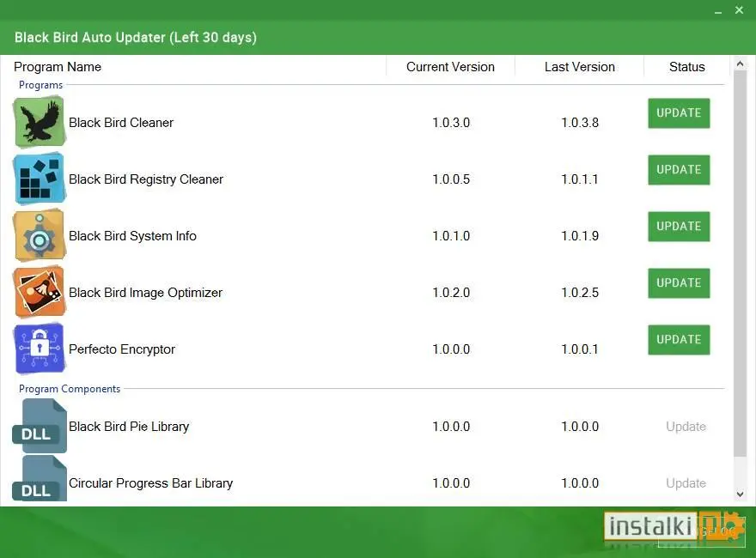This screenshot has width=756, height=558.
Task: Click the Program Components group label
Action: [70, 389]
